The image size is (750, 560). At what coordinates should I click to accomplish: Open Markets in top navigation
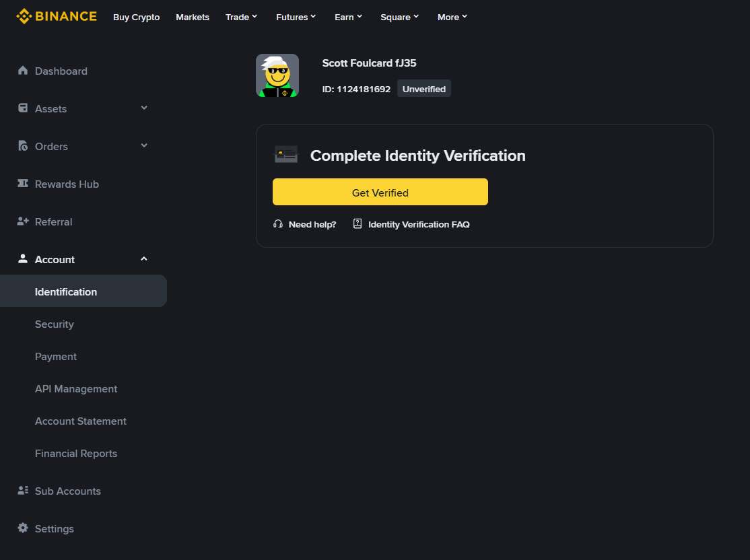pyautogui.click(x=193, y=17)
